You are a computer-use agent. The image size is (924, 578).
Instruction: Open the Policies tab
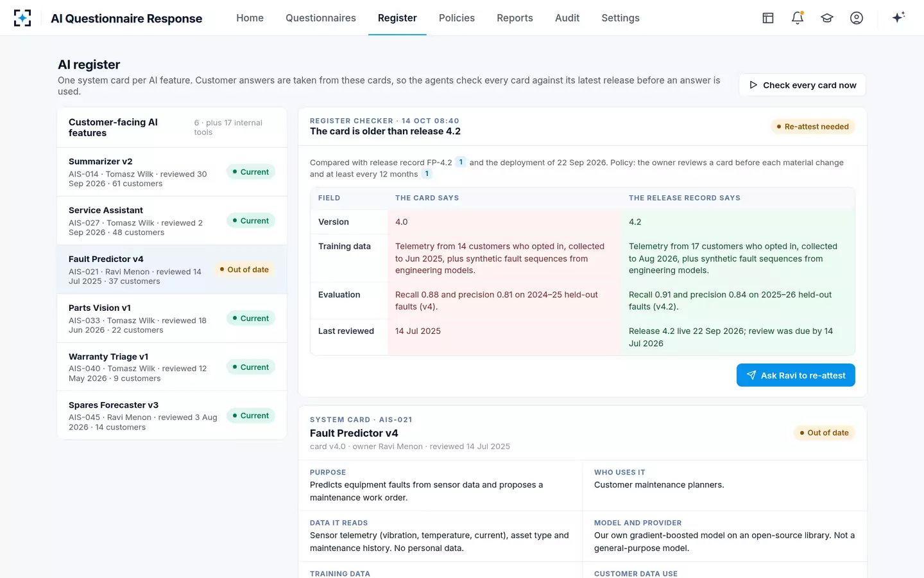click(457, 18)
